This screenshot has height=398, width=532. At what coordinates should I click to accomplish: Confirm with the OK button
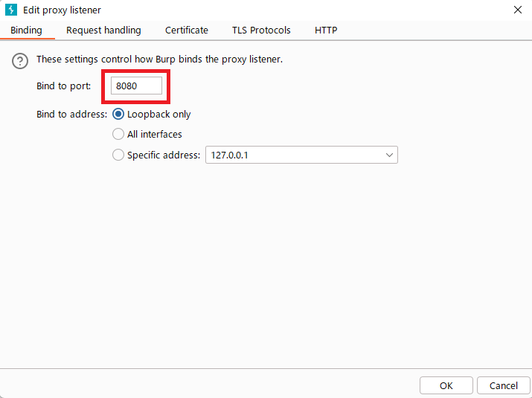coord(446,385)
